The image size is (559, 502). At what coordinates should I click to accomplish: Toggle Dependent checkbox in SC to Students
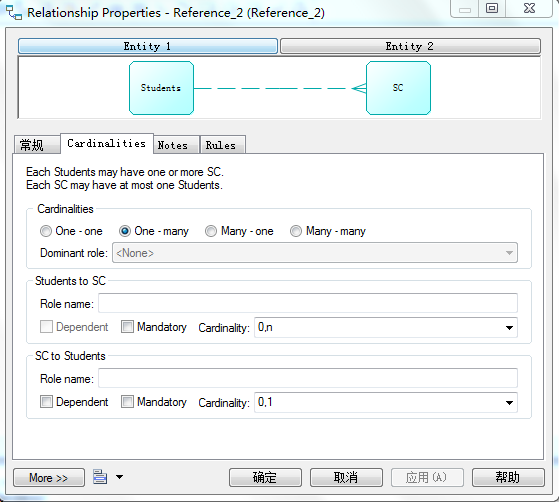click(46, 401)
